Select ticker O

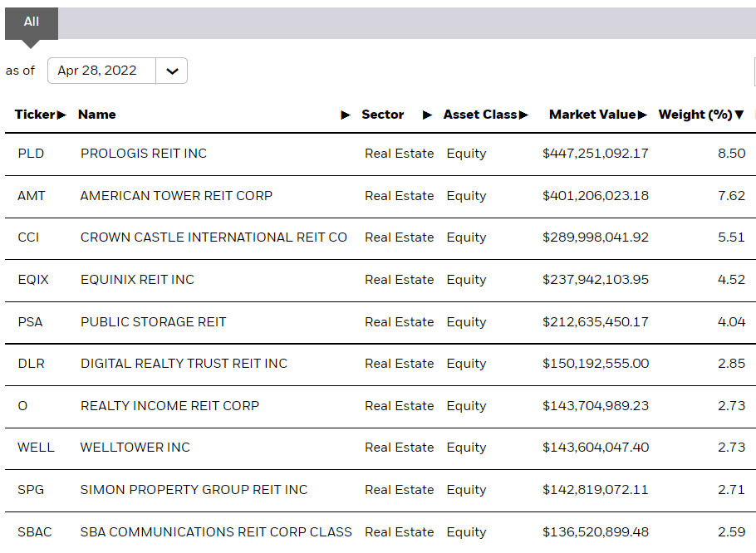(22, 406)
